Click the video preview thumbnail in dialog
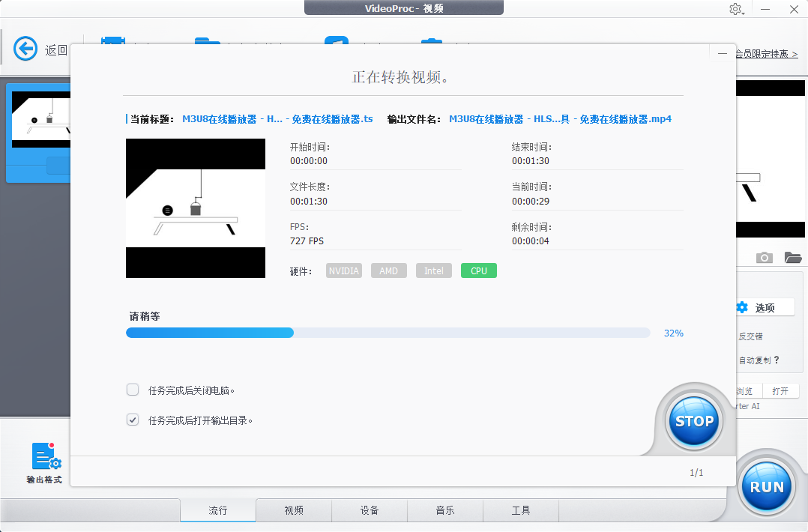Image resolution: width=808 pixels, height=532 pixels. [196, 208]
